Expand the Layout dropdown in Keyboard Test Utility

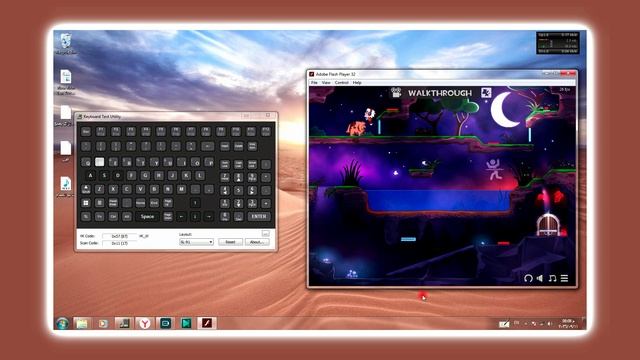(x=196, y=242)
